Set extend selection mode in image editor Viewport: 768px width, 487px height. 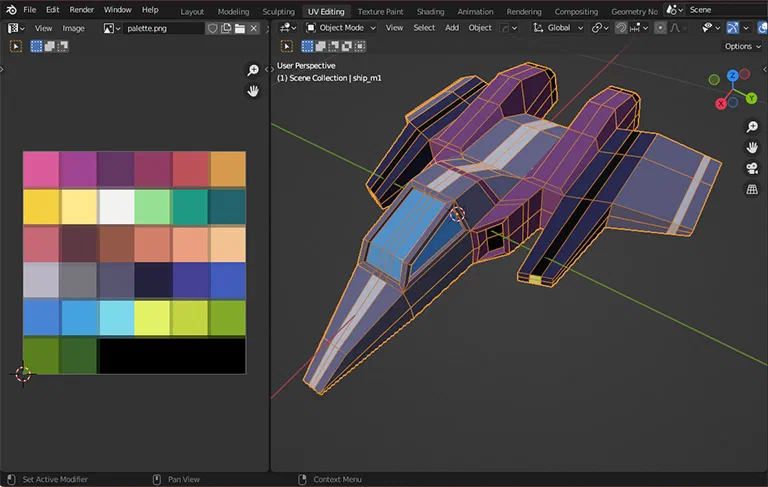point(49,47)
